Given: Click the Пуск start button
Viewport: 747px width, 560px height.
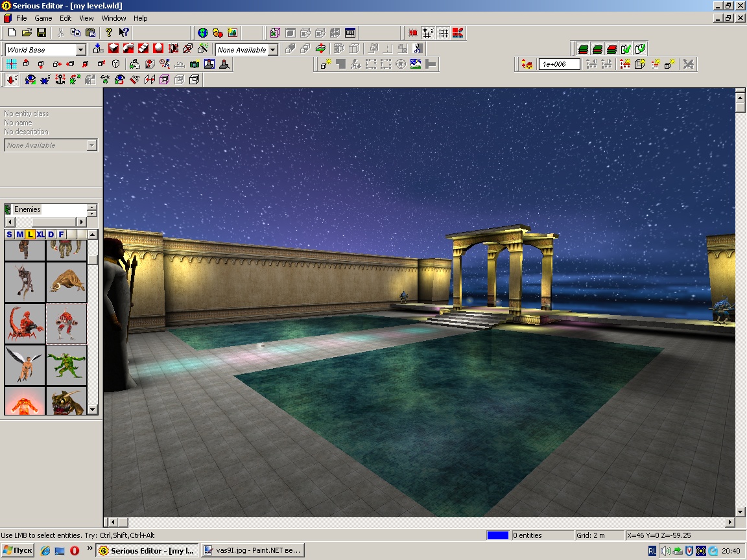Looking at the screenshot, I should 18,550.
